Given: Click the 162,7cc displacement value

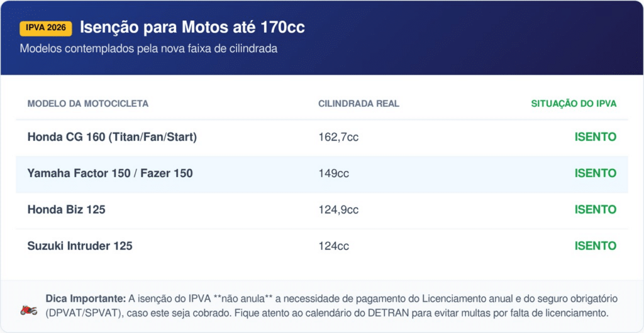Looking at the screenshot, I should pyautogui.click(x=338, y=137).
